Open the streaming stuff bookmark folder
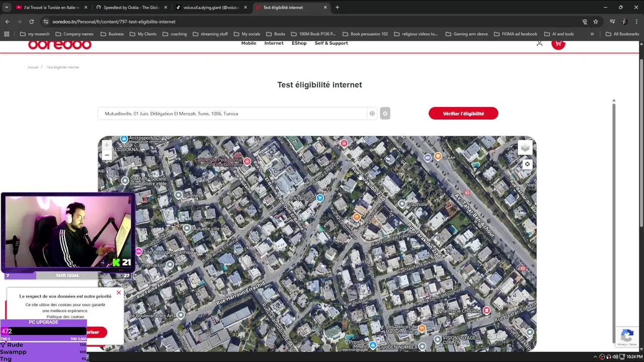The image size is (644, 362). point(210,34)
